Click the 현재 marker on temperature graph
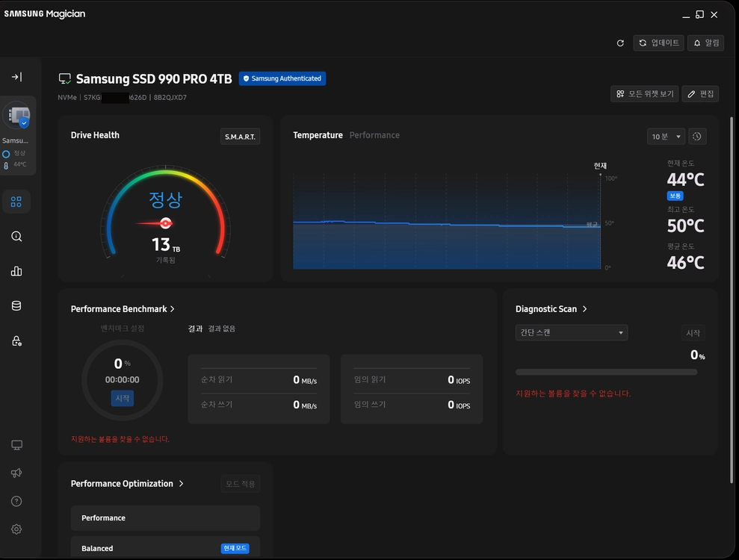The image size is (739, 560). pyautogui.click(x=600, y=166)
